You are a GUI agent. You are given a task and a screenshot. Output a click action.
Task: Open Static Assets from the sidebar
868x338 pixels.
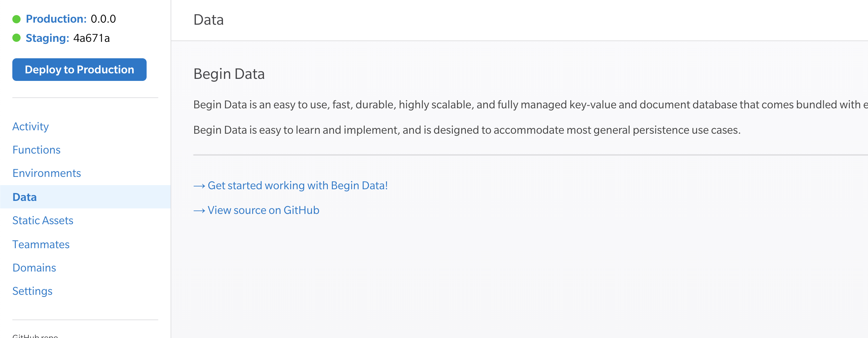tap(43, 220)
